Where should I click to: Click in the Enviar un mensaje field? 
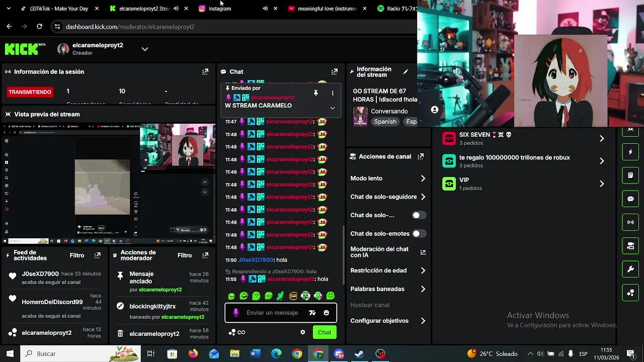272,313
